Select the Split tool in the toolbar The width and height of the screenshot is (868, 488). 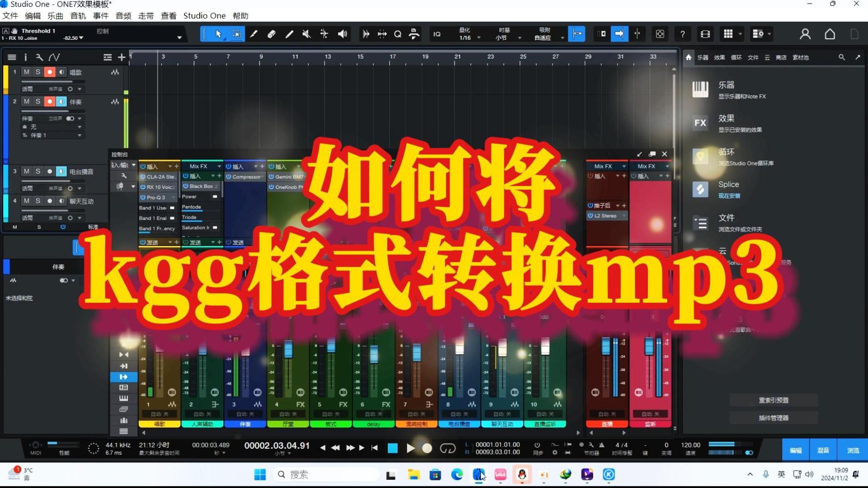[254, 34]
